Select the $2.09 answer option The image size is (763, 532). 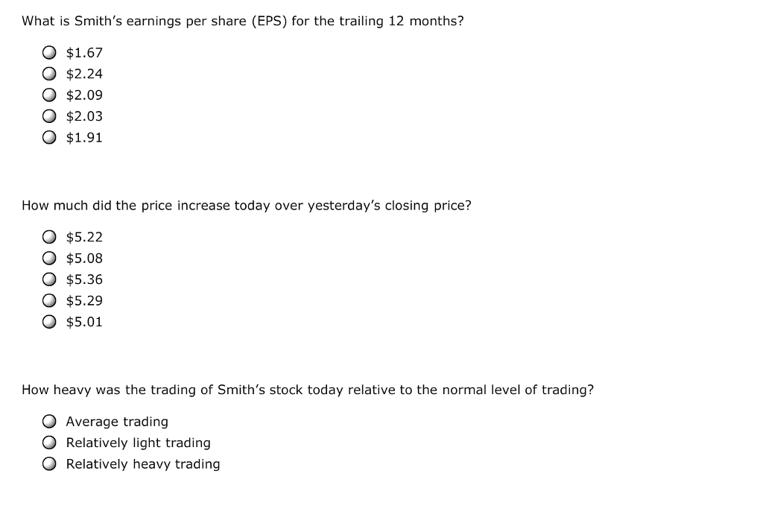(x=49, y=95)
